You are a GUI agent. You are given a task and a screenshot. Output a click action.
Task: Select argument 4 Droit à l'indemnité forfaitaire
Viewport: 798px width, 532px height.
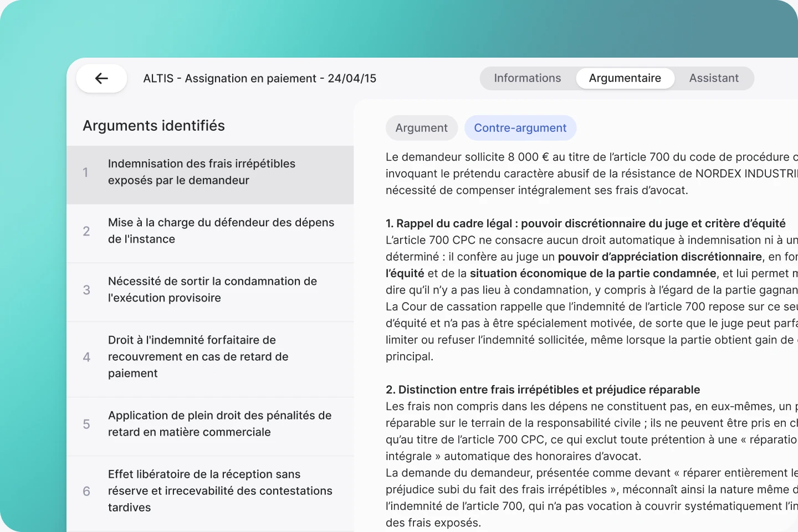210,360
